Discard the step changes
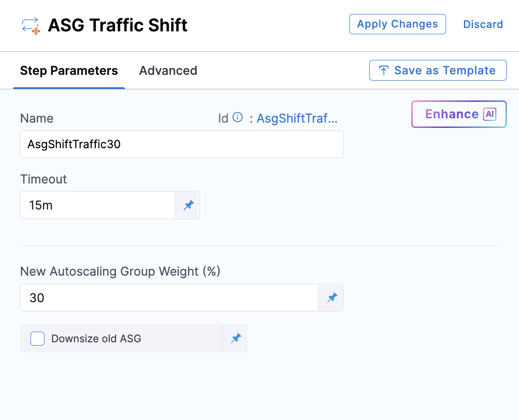Image resolution: width=519 pixels, height=420 pixels. [483, 24]
